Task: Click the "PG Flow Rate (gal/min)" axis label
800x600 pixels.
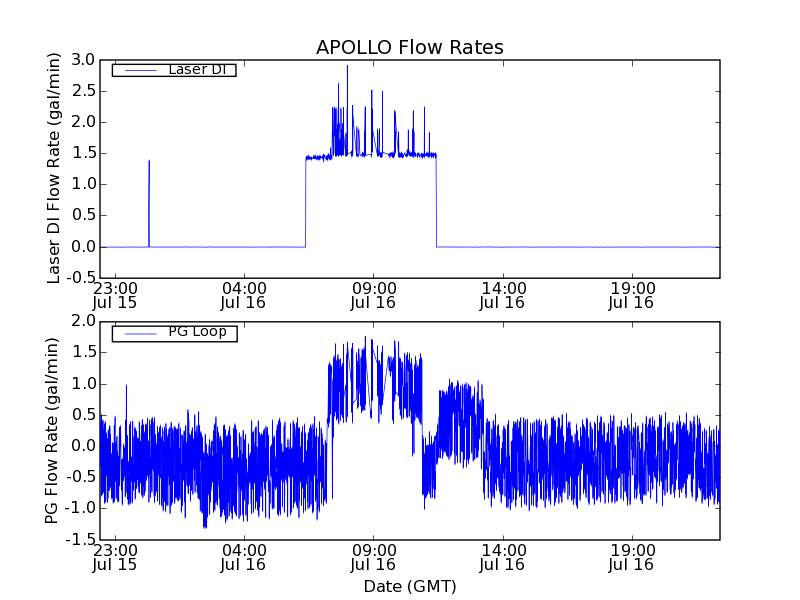Action: click(x=52, y=431)
